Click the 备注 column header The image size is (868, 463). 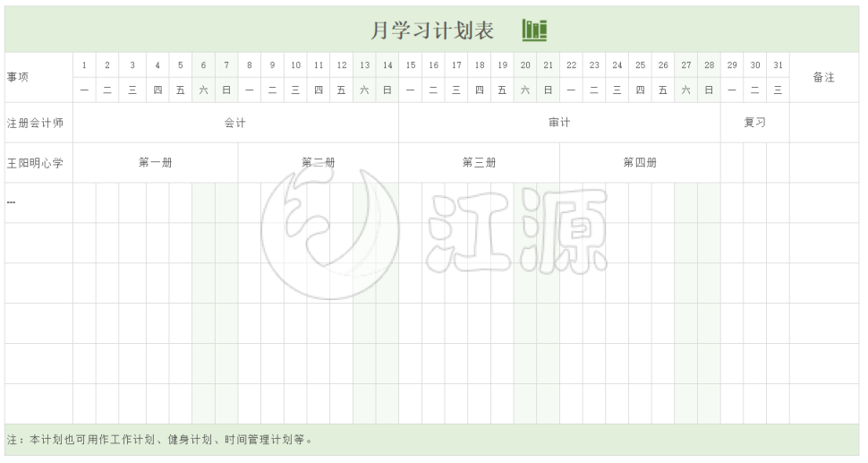click(823, 77)
